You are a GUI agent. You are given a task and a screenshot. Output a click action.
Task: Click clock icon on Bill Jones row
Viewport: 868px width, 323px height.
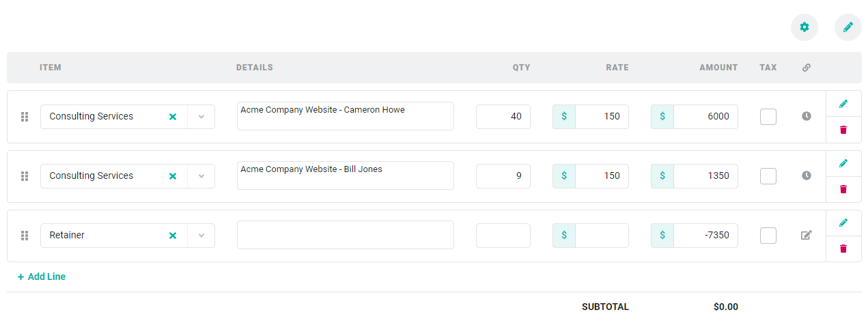click(807, 175)
